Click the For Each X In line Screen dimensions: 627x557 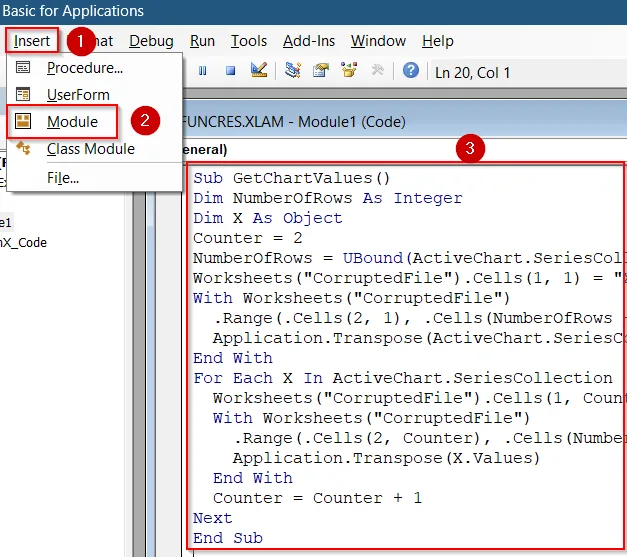(402, 378)
